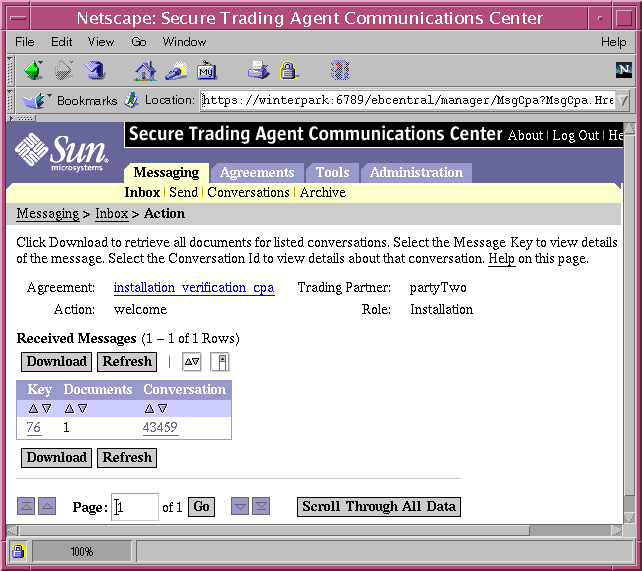Open the Help menu in the menu bar
Screen dimensions: 642x571
(613, 42)
